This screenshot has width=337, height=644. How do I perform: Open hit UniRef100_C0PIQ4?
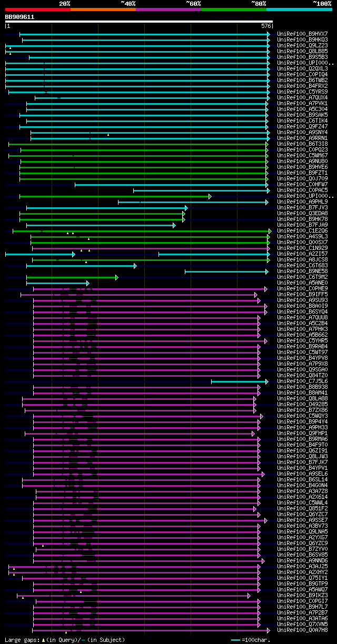point(303,74)
